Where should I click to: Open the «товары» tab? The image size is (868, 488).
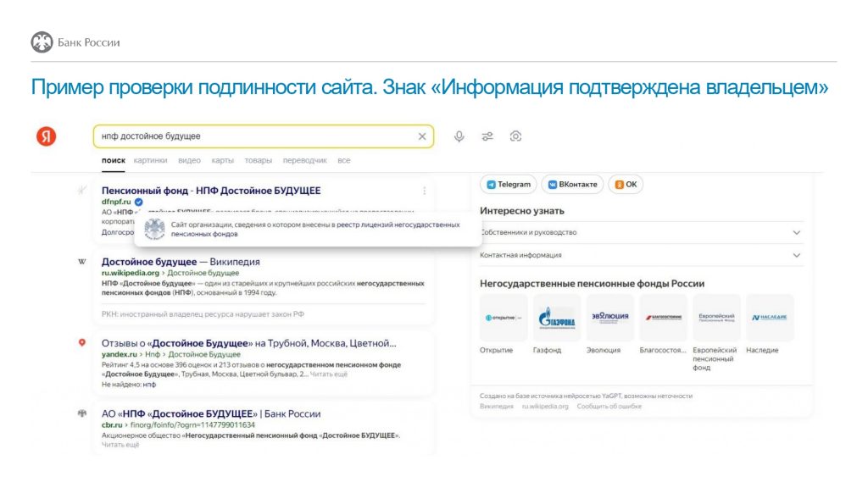[258, 160]
